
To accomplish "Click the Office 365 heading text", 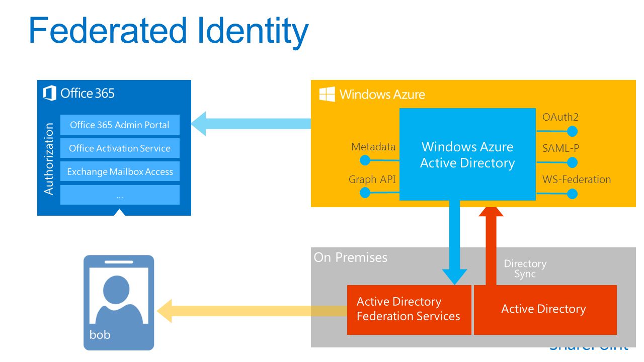I will (x=88, y=93).
